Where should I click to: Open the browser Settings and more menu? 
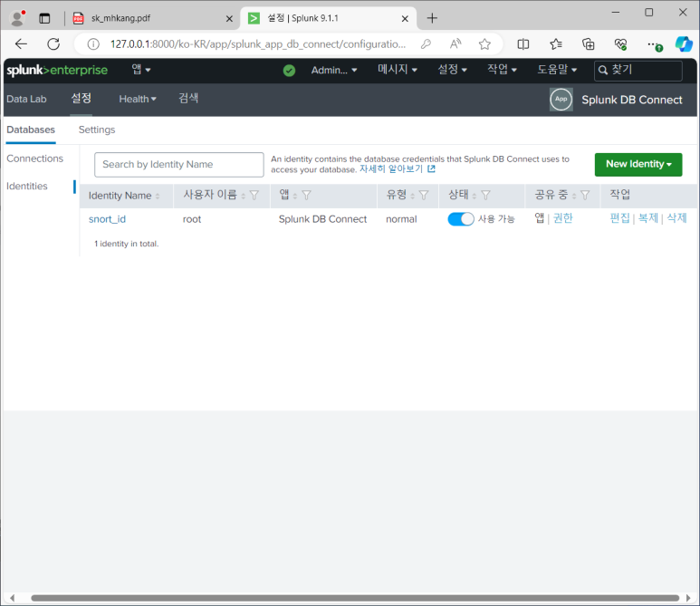point(654,44)
